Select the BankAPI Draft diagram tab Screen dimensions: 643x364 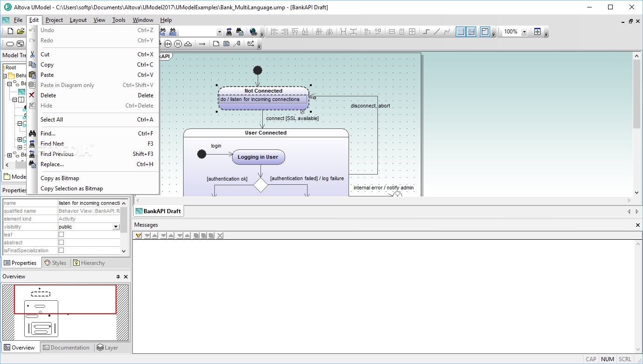158,211
